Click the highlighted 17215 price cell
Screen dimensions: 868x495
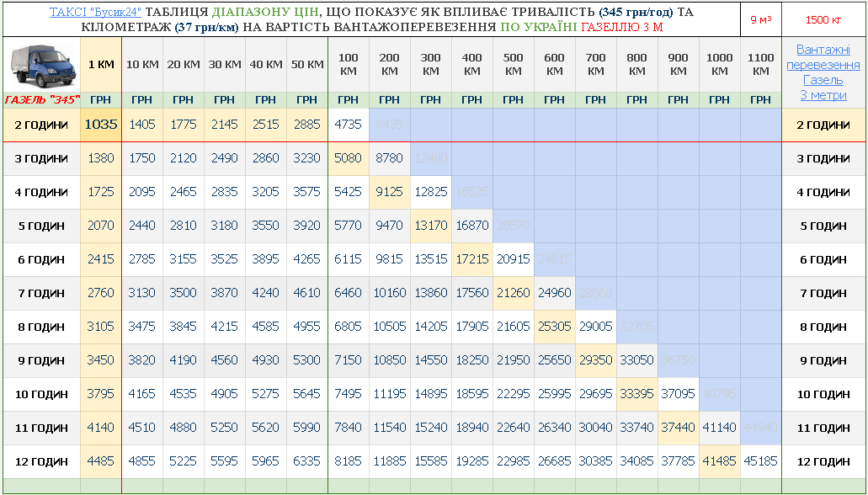point(471,259)
